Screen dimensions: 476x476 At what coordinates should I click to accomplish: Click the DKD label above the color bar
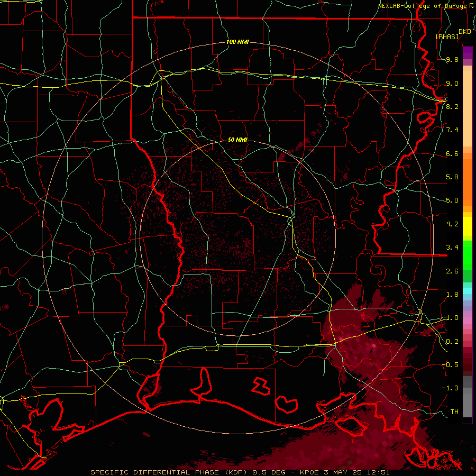[x=465, y=32]
